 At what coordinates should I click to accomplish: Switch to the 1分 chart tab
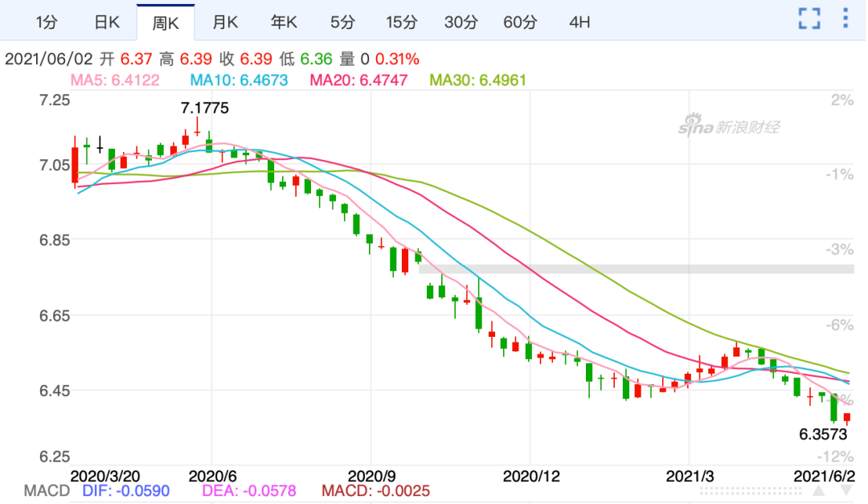[x=47, y=22]
